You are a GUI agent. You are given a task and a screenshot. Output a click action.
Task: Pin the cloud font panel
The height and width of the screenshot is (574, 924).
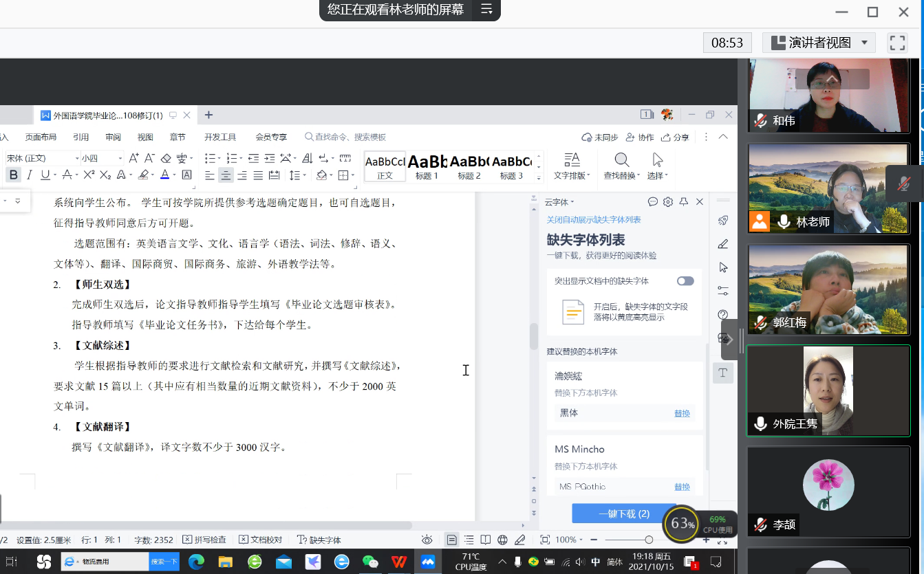tap(683, 202)
